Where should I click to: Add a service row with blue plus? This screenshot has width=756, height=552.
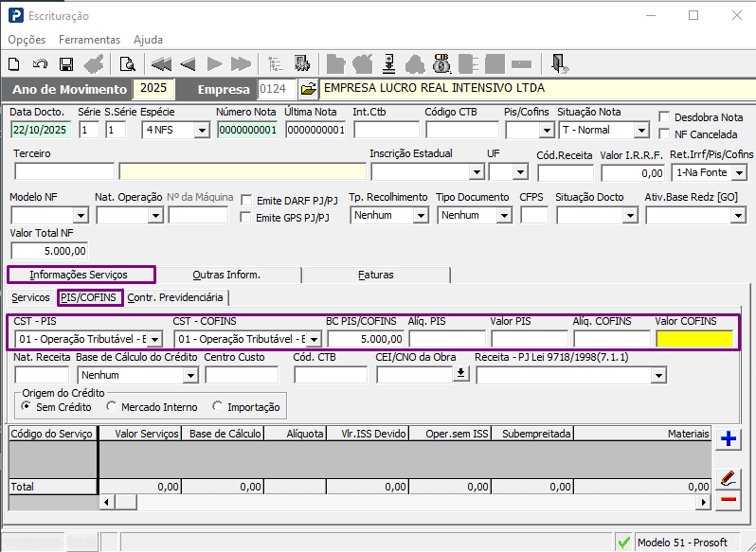click(x=729, y=438)
